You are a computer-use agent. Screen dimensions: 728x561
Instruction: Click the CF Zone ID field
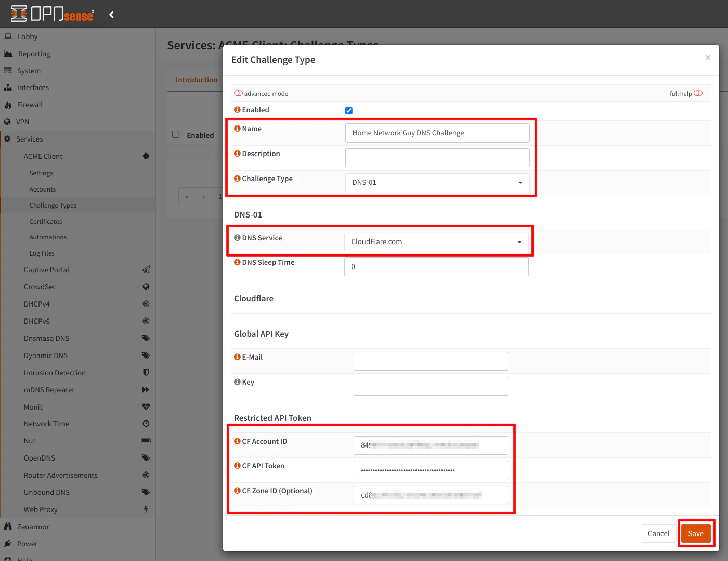(x=431, y=495)
